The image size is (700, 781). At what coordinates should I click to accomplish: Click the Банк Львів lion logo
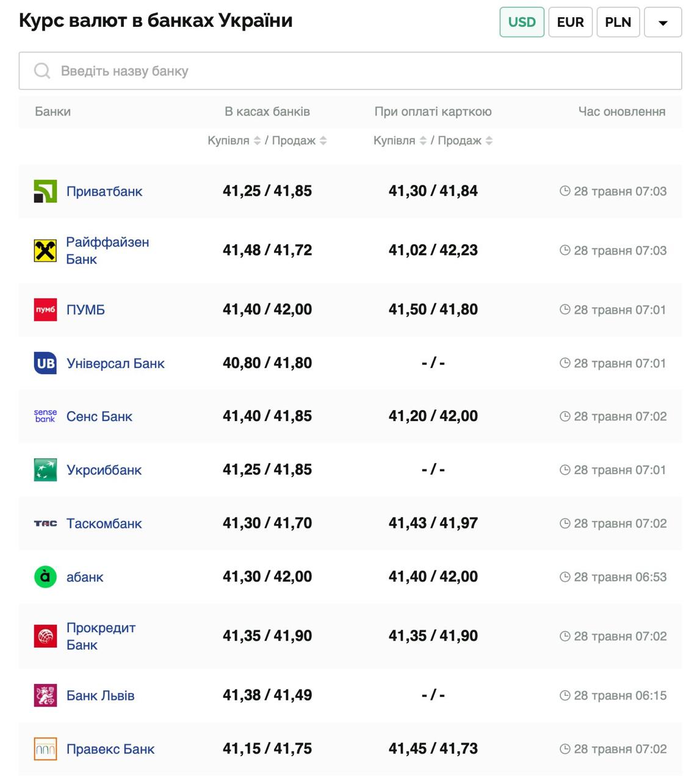tap(45, 696)
